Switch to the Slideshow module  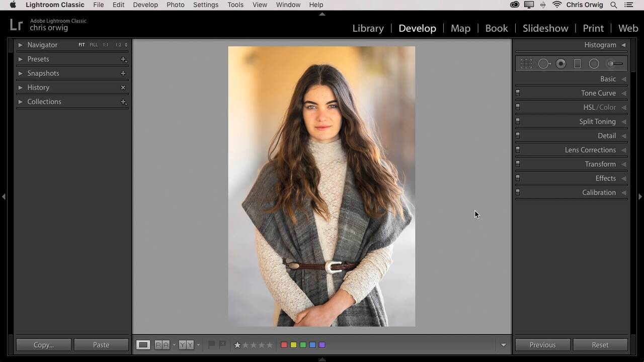click(x=545, y=28)
